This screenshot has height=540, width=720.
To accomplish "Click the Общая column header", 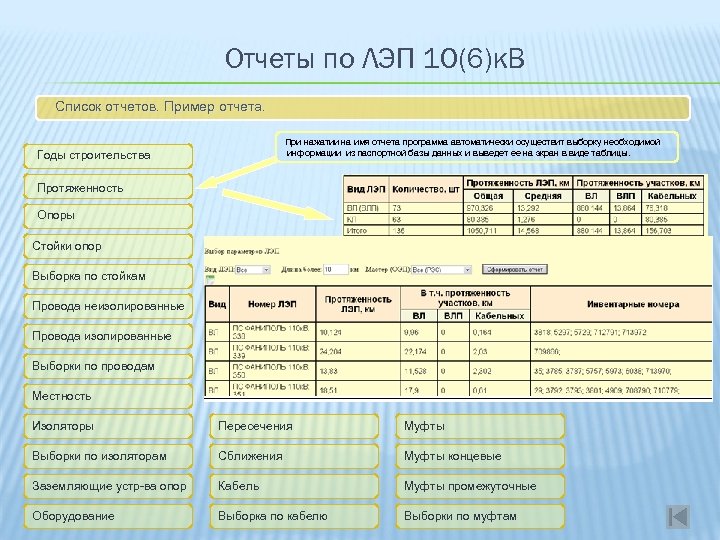I will coord(488,196).
